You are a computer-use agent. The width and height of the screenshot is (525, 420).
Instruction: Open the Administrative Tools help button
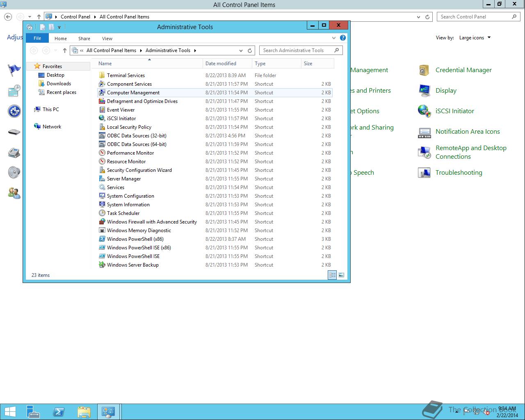(x=343, y=38)
